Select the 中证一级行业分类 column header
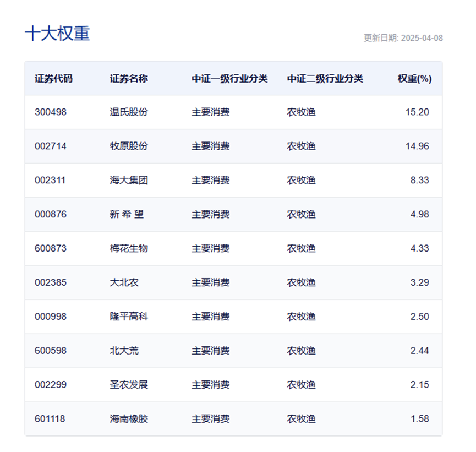This screenshot has width=476, height=452. click(x=229, y=79)
